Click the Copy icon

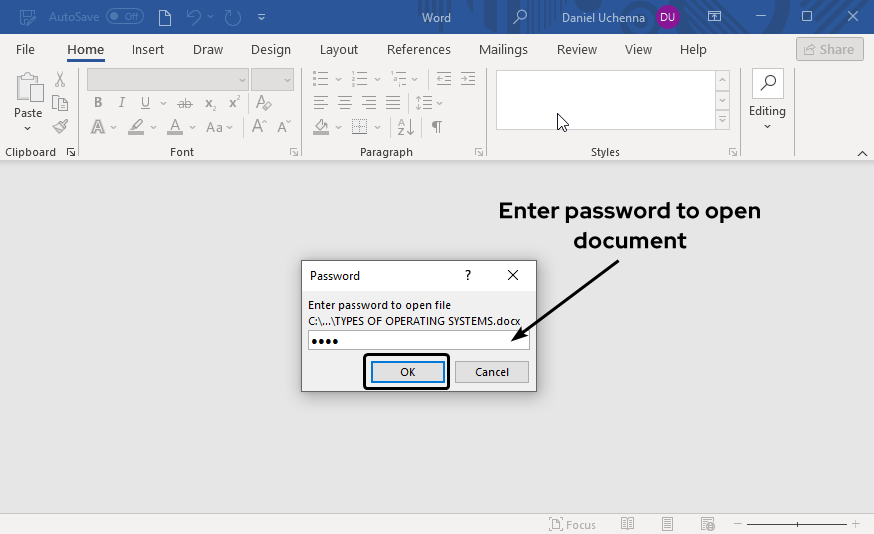(60, 103)
